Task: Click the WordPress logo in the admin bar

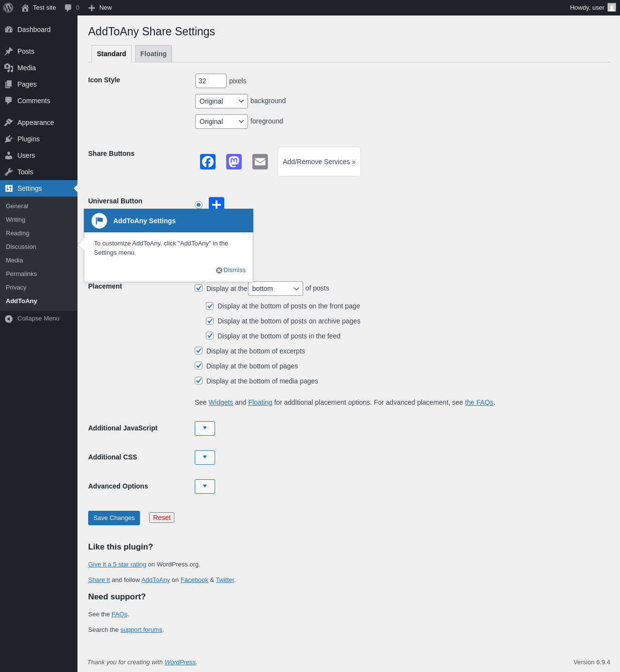Action: (x=8, y=8)
